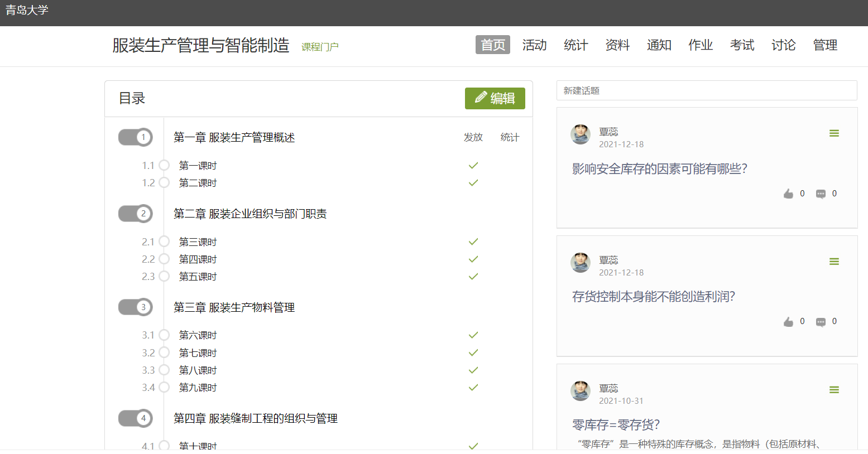This screenshot has height=454, width=868.
Task: Click the 新建话题 input field
Action: pyautogui.click(x=706, y=90)
